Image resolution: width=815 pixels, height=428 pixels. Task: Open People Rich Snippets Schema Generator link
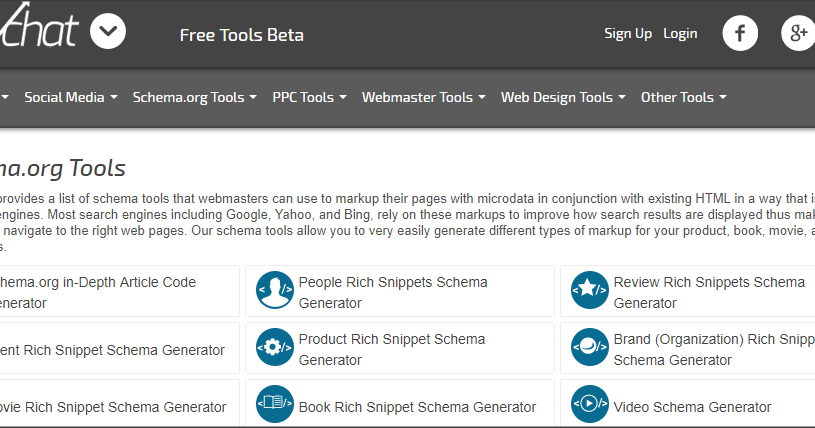point(393,292)
